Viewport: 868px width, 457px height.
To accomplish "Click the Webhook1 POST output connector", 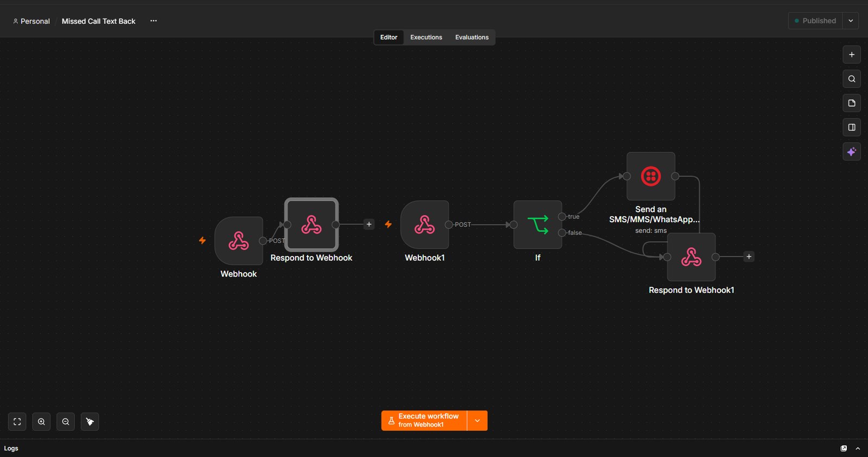I will pyautogui.click(x=449, y=224).
